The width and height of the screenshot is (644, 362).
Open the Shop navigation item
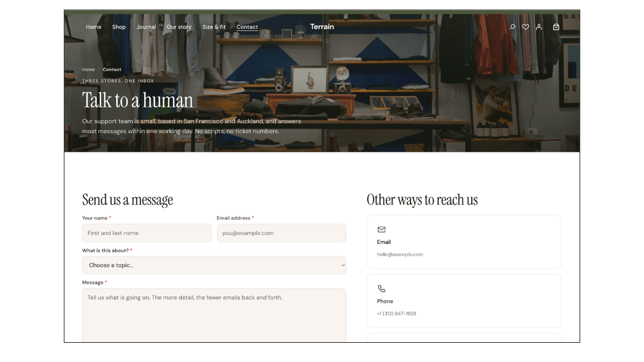point(119,27)
